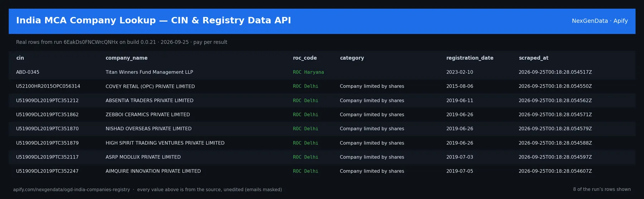Click timestamp ending 054562Z
This screenshot has height=199, width=644.
(555, 101)
